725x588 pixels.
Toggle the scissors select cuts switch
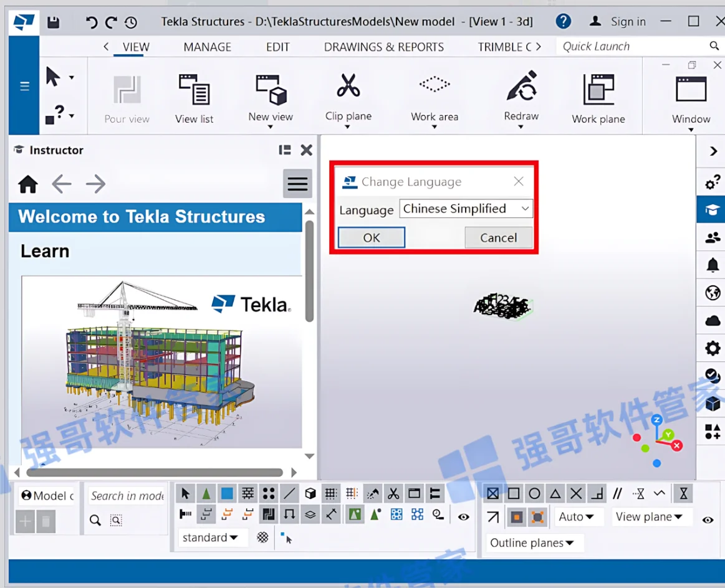(x=393, y=494)
